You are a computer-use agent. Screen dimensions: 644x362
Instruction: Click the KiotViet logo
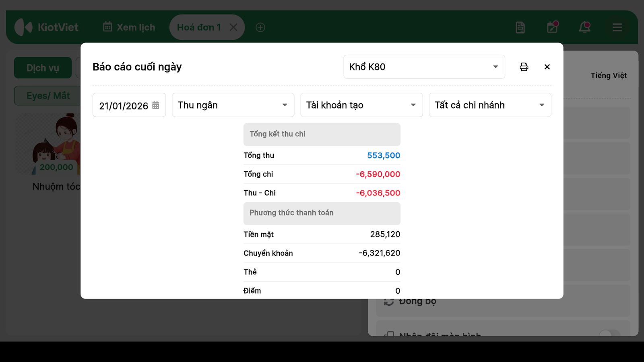tap(46, 27)
